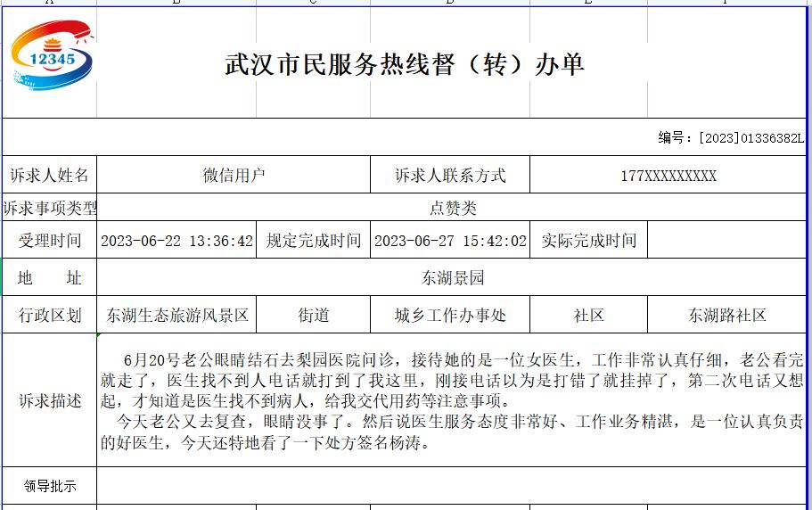Click the 街道 label cell
Screen dimensions: 812x510
tap(314, 316)
